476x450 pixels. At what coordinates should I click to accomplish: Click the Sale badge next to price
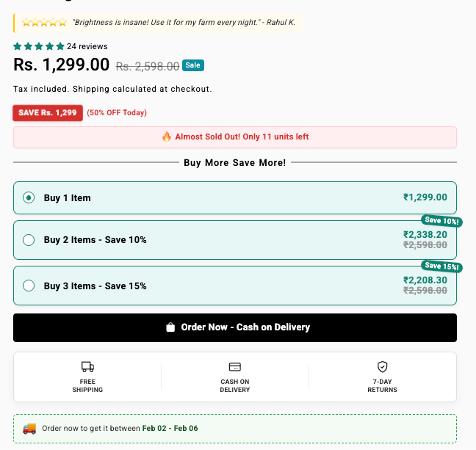(192, 65)
